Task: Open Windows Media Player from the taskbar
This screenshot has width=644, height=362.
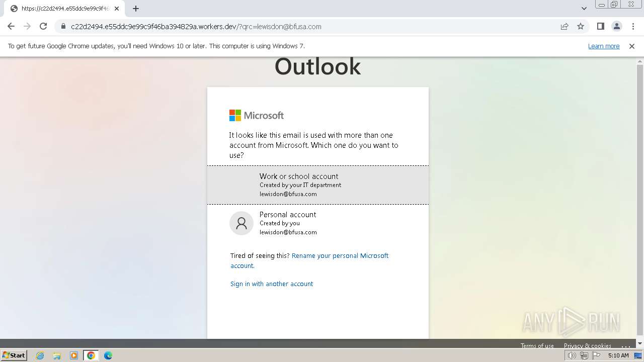Action: tap(74, 355)
